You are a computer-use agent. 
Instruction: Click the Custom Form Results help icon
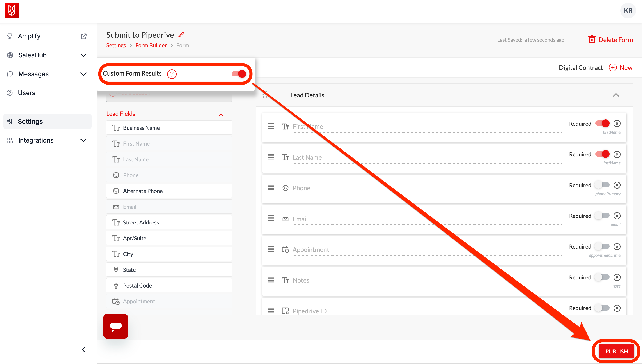[172, 74]
